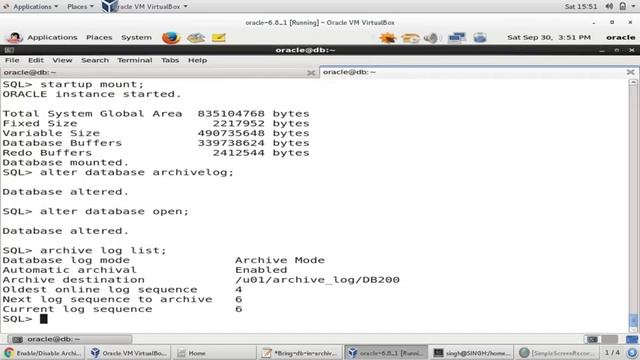Click the 'alter database open;' command

point(114,211)
